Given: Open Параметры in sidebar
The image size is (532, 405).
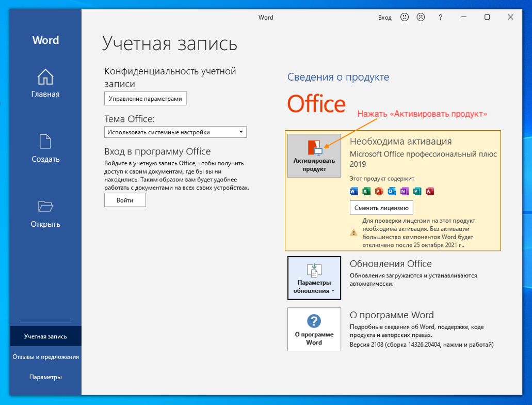Looking at the screenshot, I should point(45,377).
